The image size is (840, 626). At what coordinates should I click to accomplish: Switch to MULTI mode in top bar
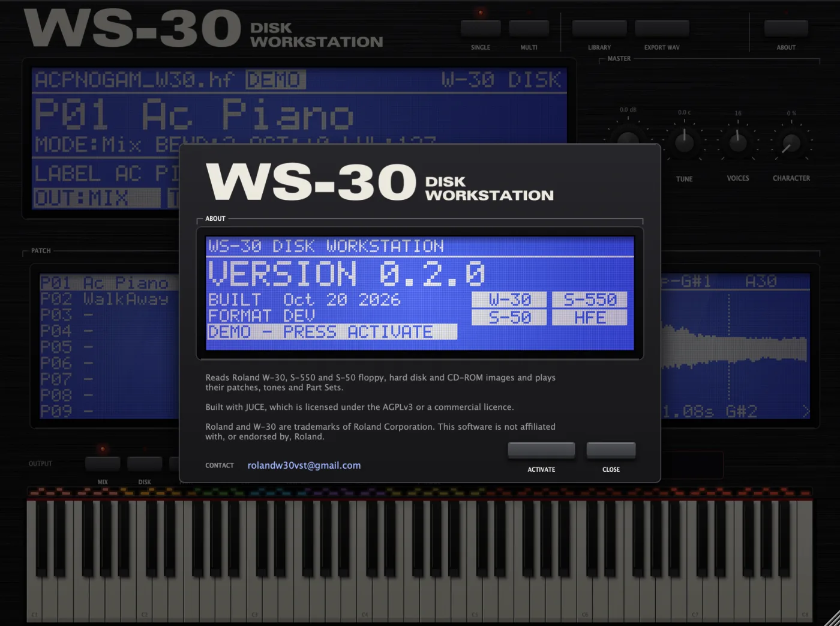coord(529,28)
